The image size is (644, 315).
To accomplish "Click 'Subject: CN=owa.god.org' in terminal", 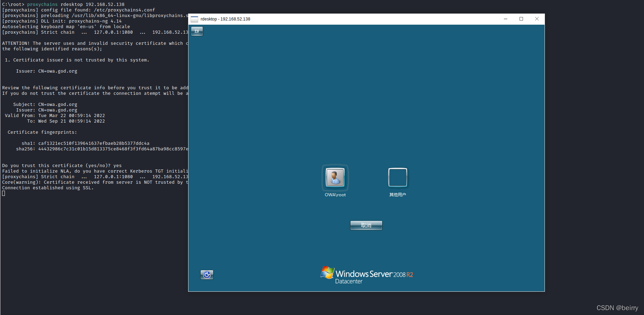I will tap(45, 105).
